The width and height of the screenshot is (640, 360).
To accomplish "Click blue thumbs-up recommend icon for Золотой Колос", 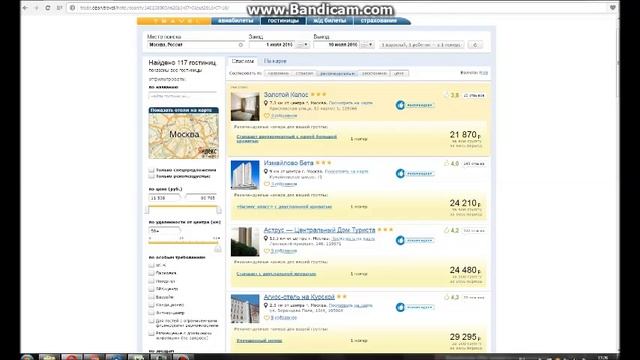I will [400, 105].
